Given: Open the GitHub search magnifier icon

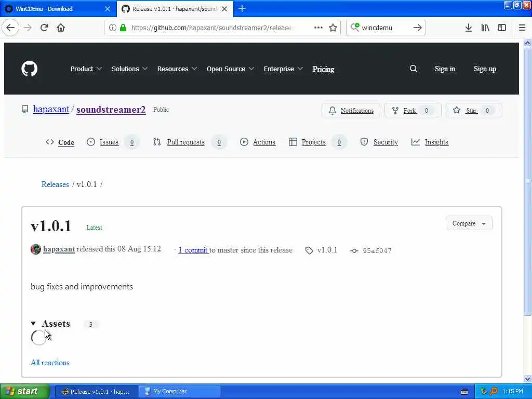Looking at the screenshot, I should coord(413,69).
